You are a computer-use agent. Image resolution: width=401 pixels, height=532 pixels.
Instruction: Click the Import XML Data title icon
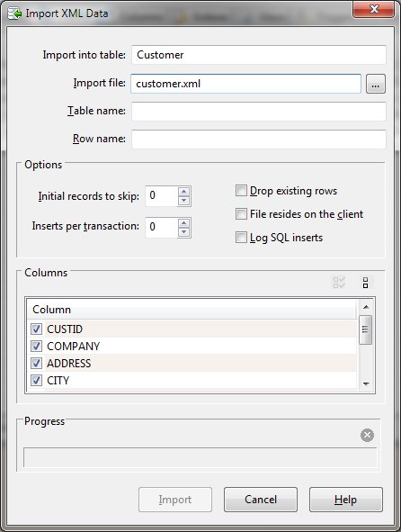(14, 14)
